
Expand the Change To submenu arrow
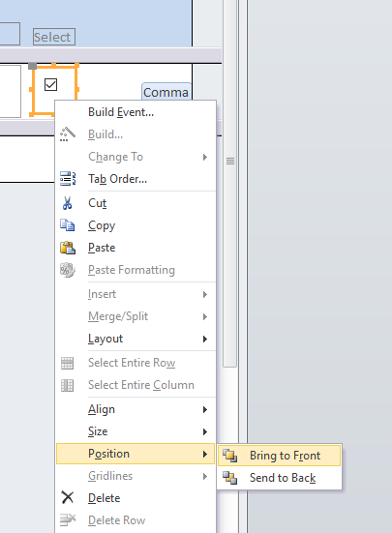[x=204, y=157]
